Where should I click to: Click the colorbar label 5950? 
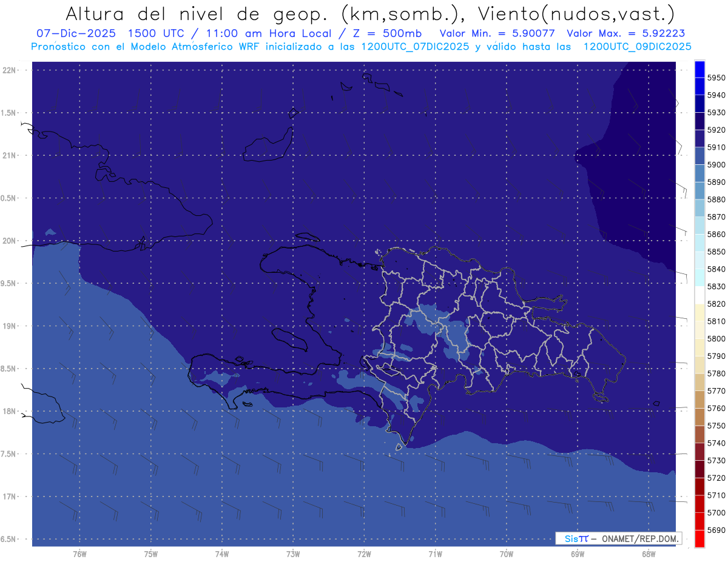pyautogui.click(x=716, y=78)
